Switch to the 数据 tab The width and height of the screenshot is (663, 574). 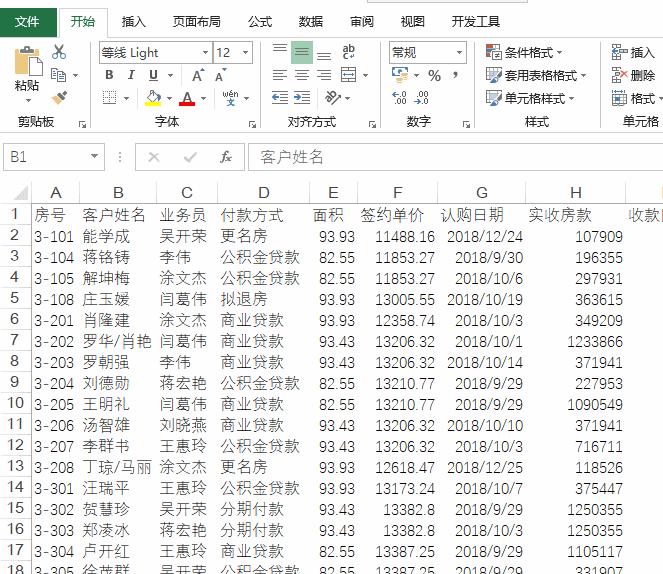(x=311, y=22)
